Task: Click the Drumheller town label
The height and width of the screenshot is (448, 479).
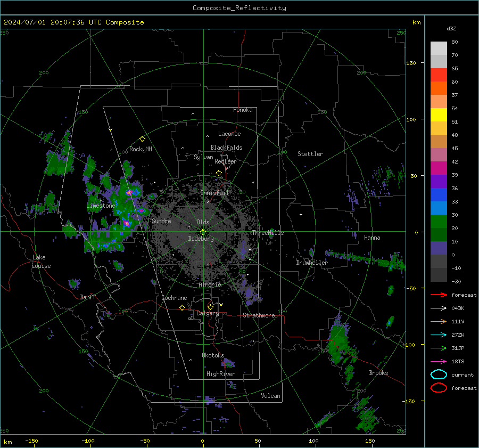Action: [x=311, y=263]
